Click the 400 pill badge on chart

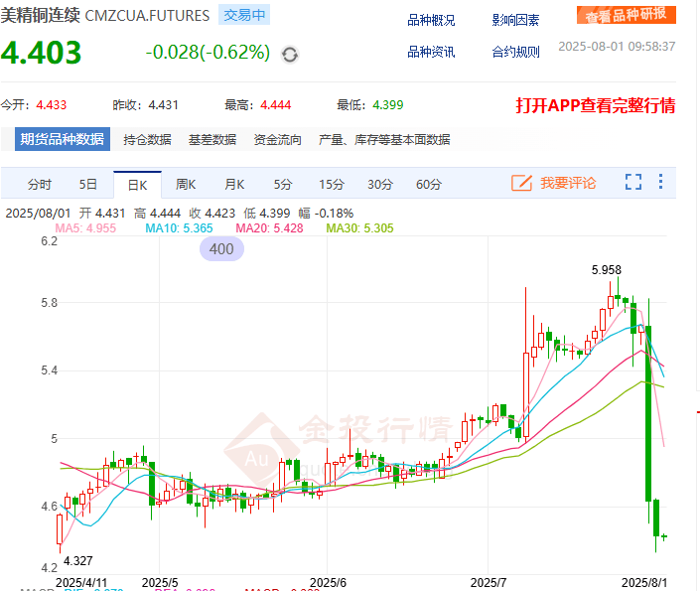[221, 249]
